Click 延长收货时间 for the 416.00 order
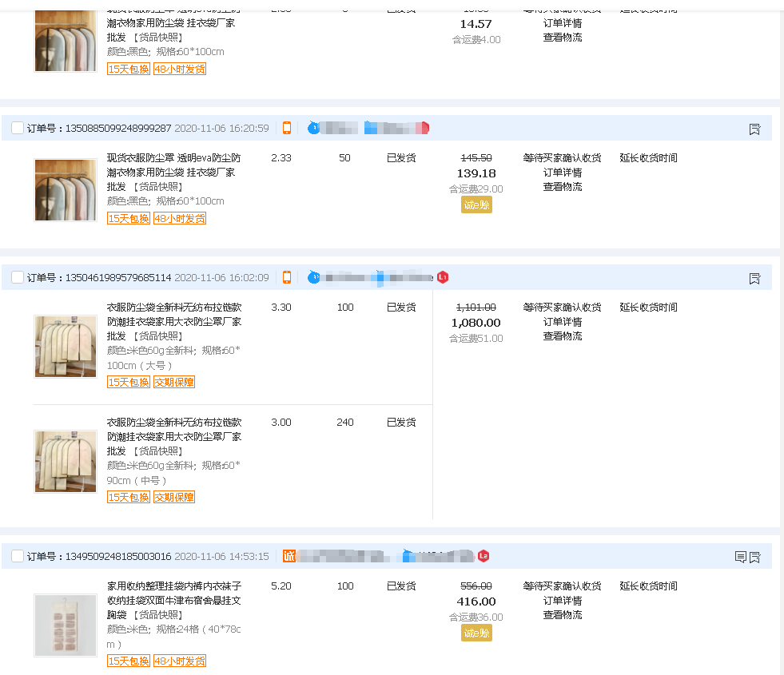Viewport: 784px width, 675px height. click(x=648, y=586)
